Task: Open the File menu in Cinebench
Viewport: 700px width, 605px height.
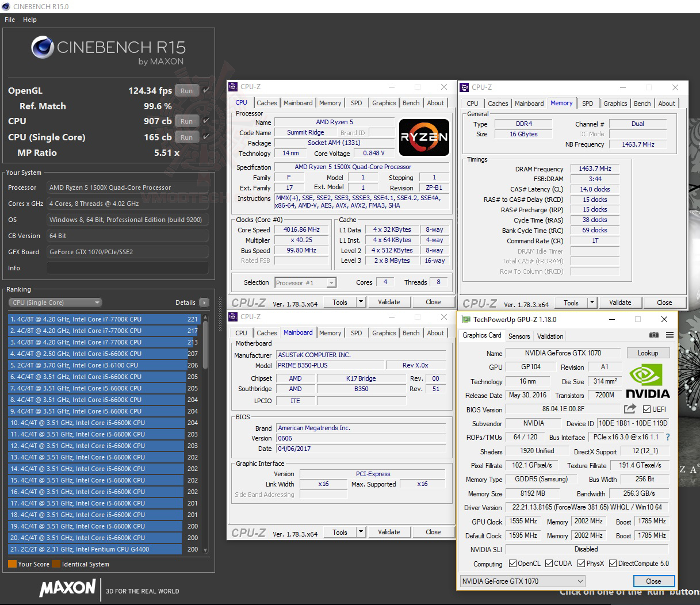Action: (x=10, y=20)
